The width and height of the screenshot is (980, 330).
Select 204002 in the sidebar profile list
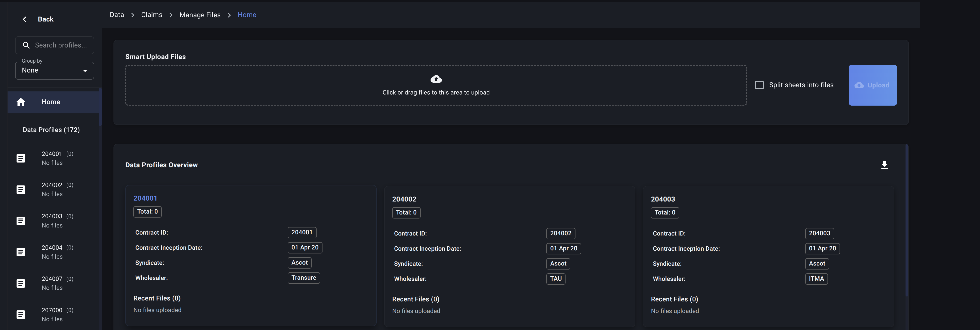pyautogui.click(x=52, y=189)
